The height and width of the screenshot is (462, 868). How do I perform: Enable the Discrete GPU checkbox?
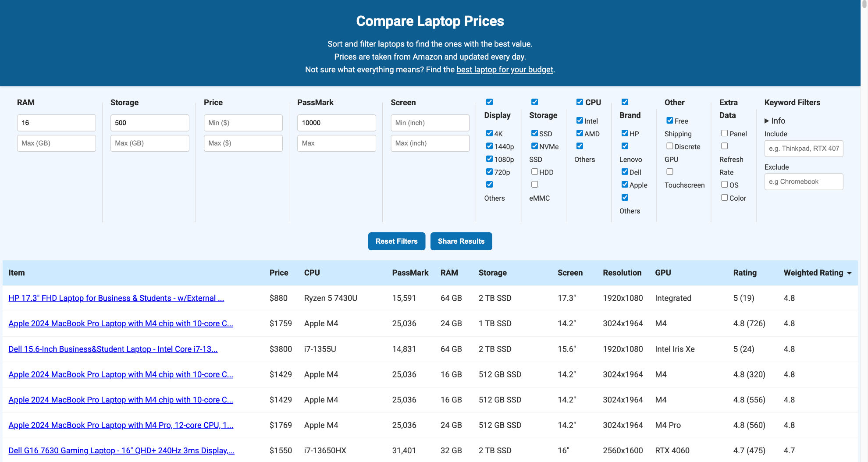click(670, 146)
